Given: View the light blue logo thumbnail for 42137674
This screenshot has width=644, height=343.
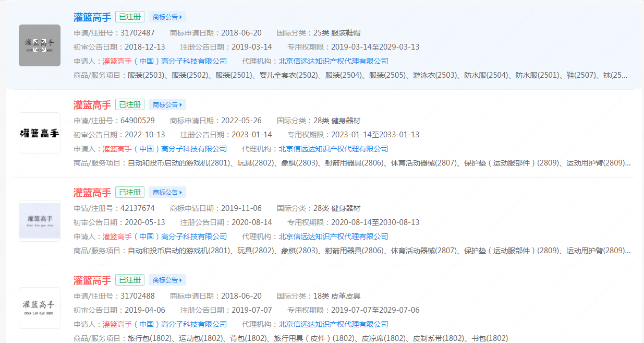Looking at the screenshot, I should (x=40, y=221).
